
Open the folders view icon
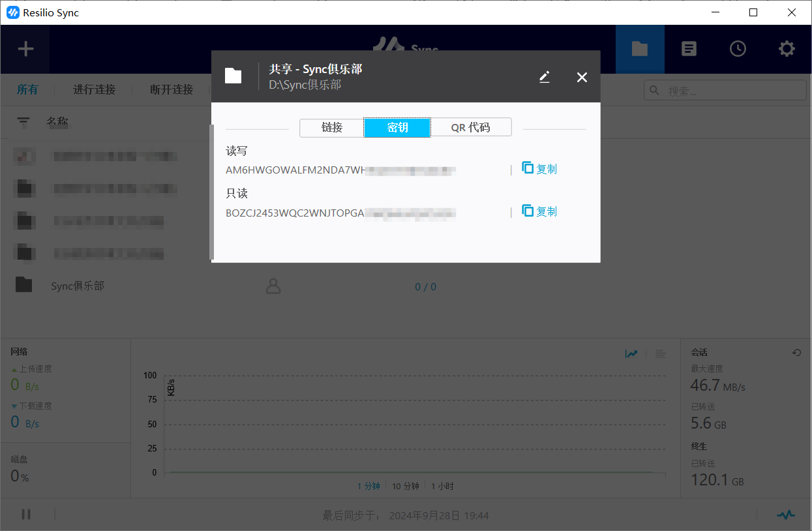(640, 49)
